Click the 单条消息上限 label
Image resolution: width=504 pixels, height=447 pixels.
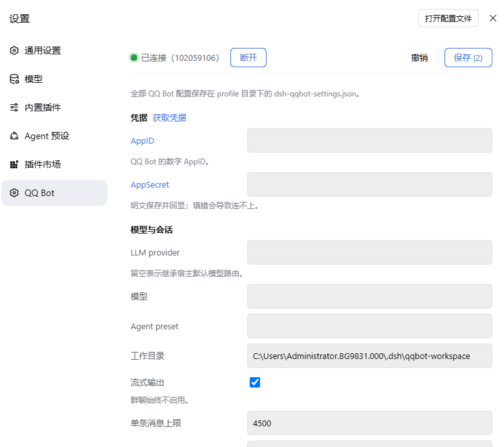(156, 423)
